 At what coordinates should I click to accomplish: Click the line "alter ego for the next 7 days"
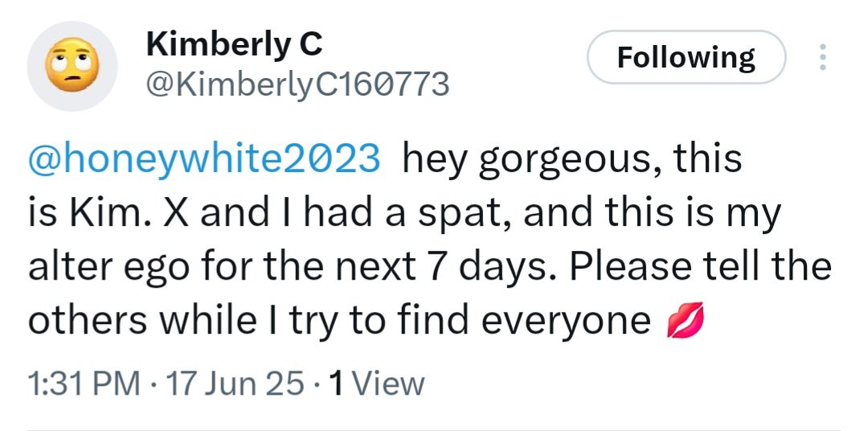(x=429, y=267)
